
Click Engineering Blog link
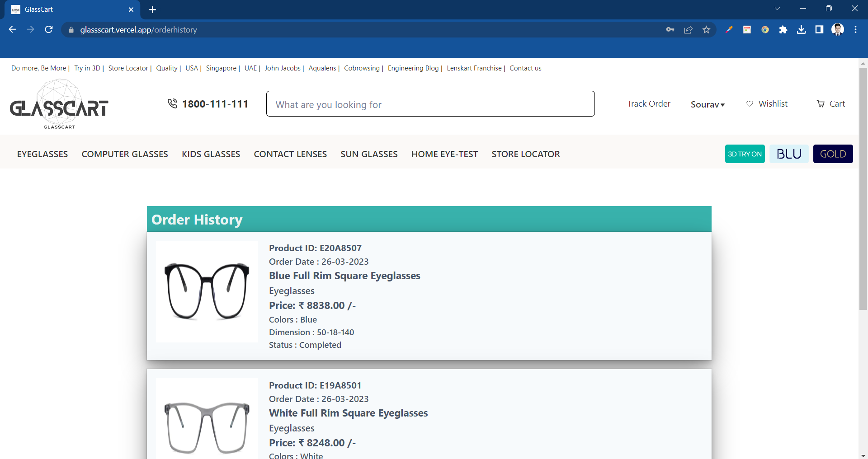tap(413, 68)
